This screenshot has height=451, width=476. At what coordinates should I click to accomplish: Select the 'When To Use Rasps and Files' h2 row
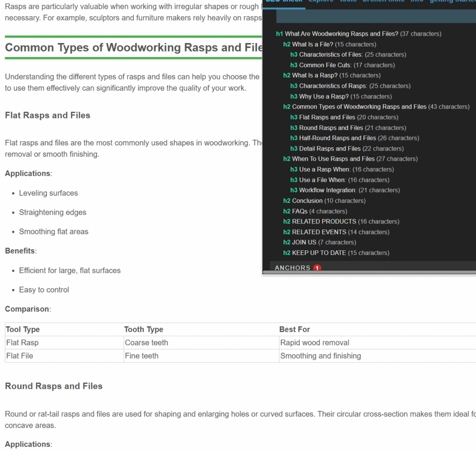(x=350, y=159)
